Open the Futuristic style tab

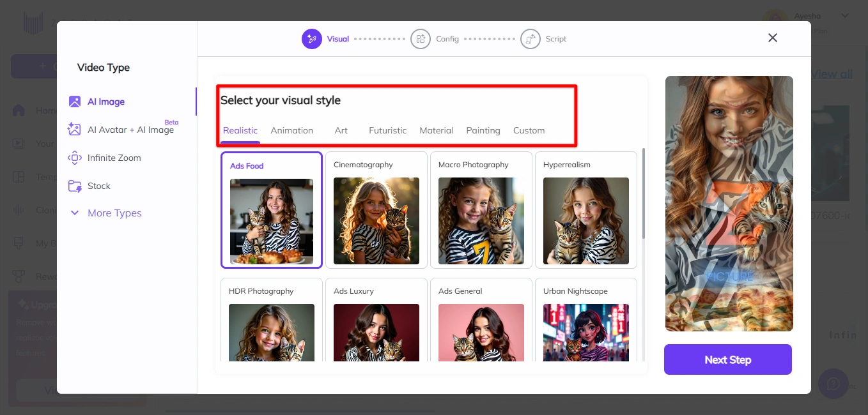(387, 130)
